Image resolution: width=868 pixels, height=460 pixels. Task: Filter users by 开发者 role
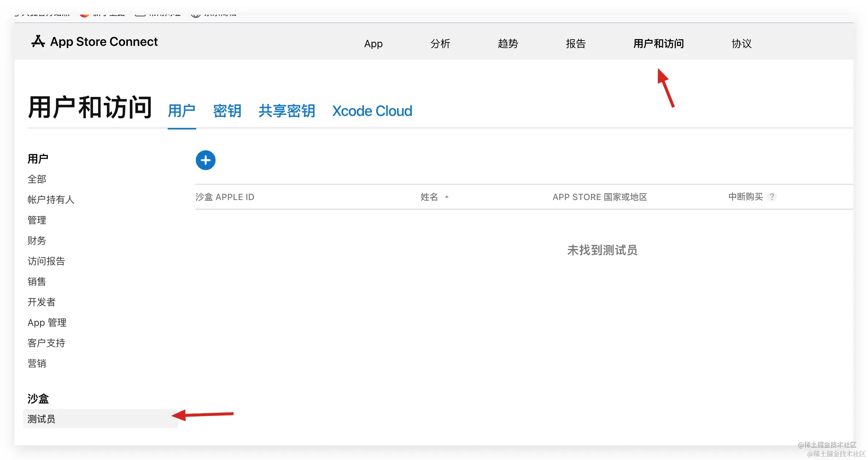pos(42,302)
